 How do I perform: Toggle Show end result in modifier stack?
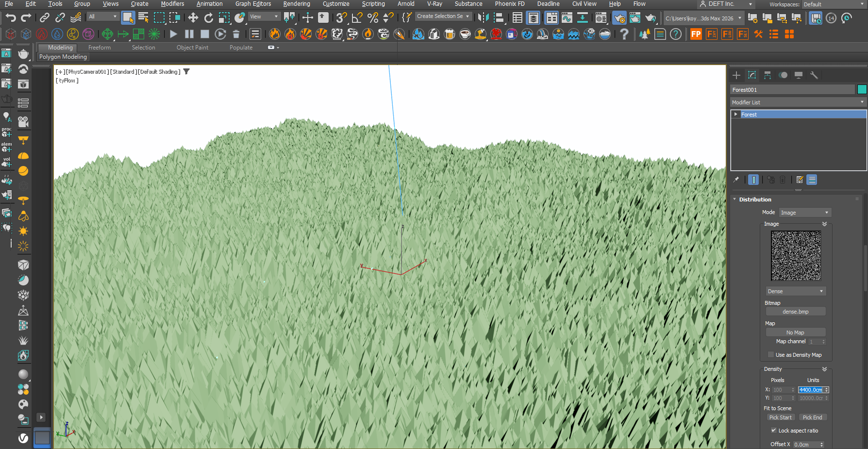click(753, 180)
